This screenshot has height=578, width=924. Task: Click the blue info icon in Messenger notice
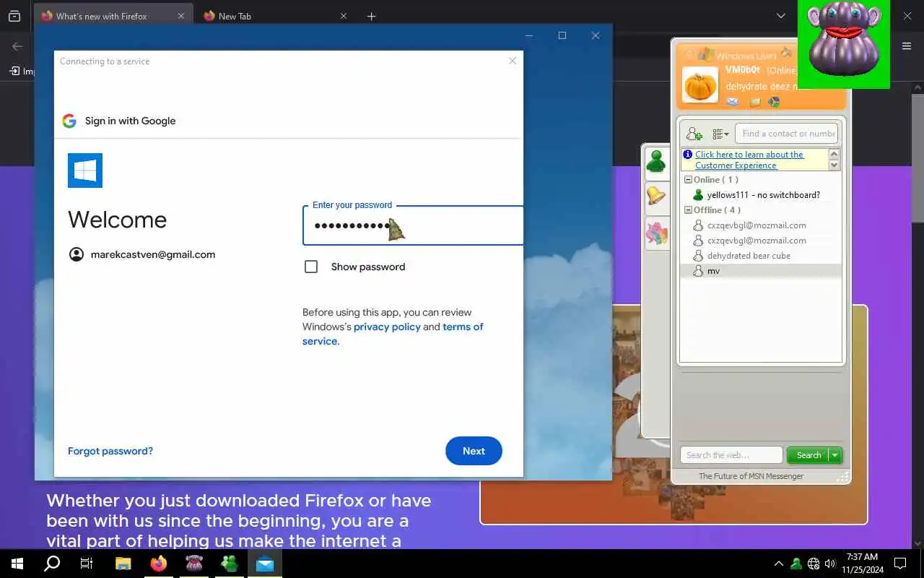coord(688,155)
